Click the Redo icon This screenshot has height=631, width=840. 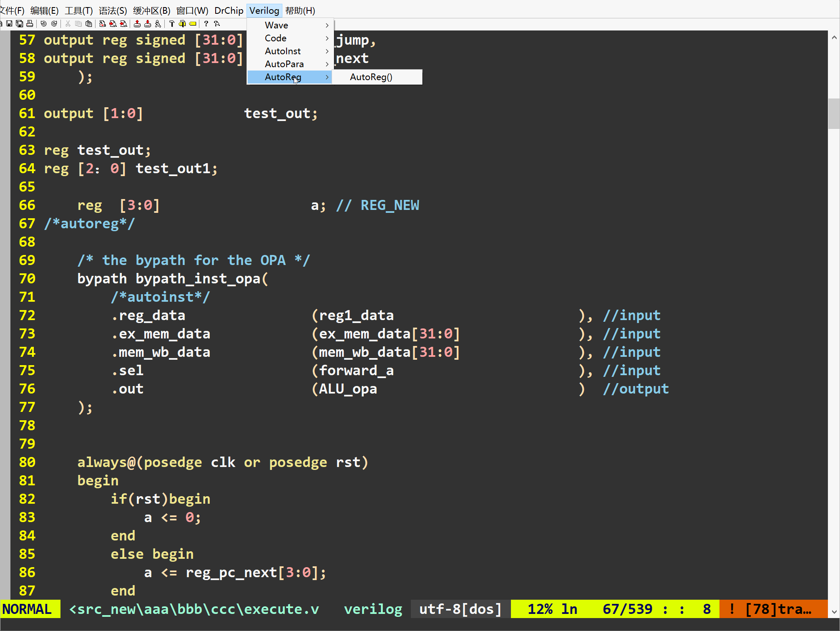[x=54, y=24]
